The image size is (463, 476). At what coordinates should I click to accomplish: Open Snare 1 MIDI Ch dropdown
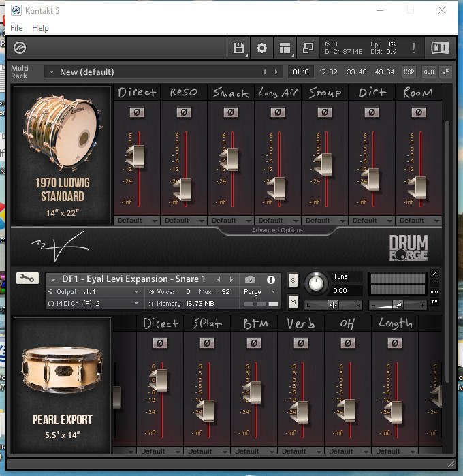[x=93, y=304]
